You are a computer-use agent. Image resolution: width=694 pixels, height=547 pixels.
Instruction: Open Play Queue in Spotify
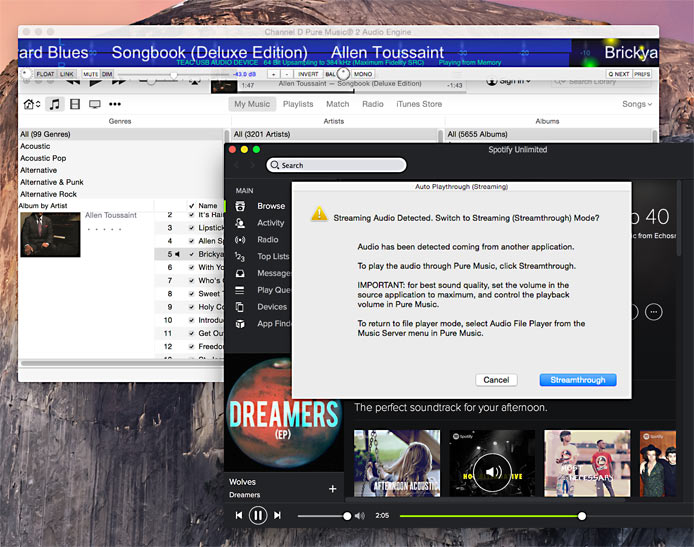coord(274,290)
